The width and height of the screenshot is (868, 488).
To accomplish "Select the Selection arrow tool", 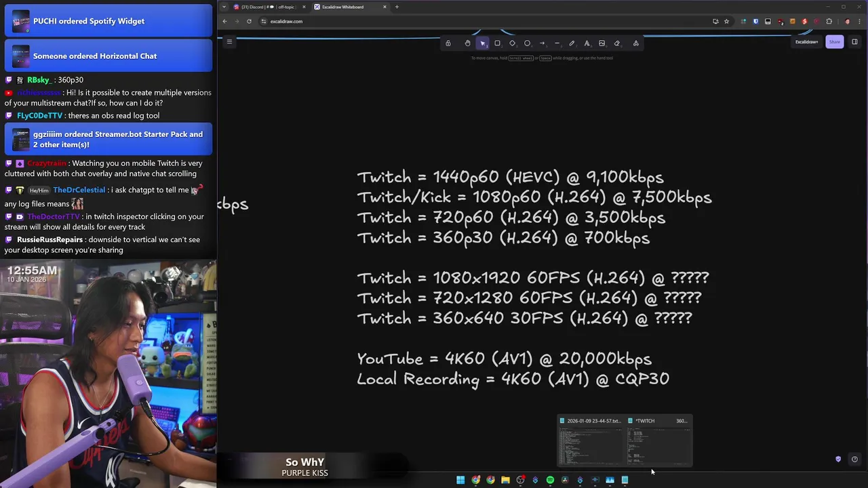I will tap(482, 43).
